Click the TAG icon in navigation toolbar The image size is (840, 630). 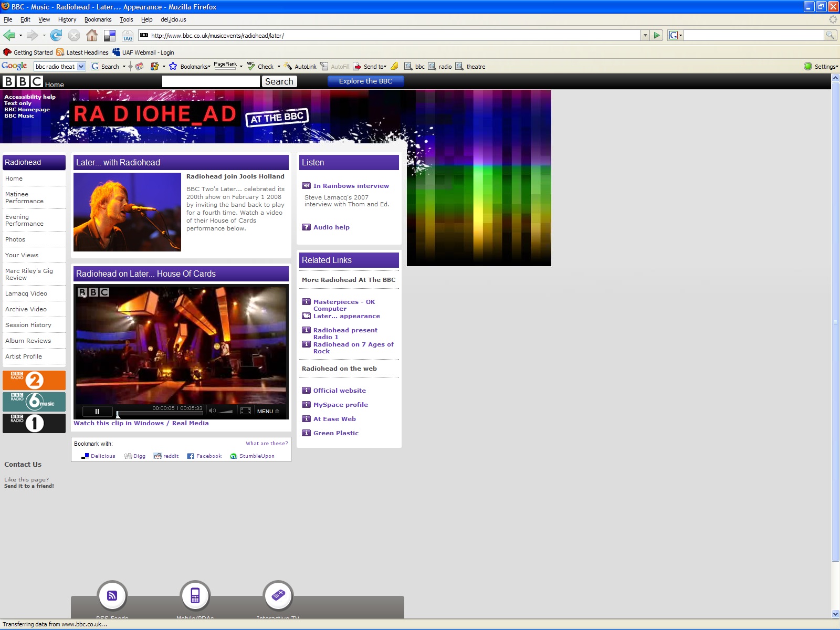128,36
